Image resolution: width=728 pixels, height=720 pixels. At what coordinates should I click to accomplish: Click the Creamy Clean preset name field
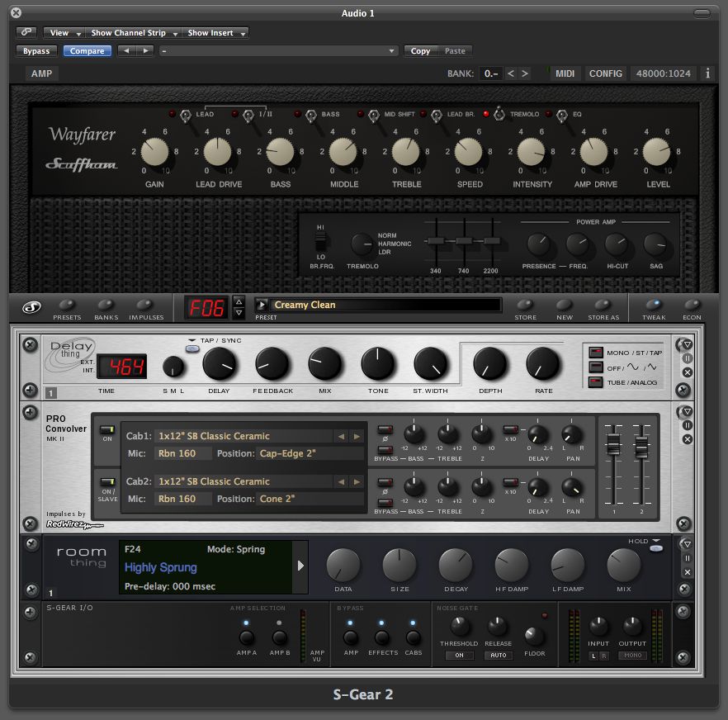(x=385, y=305)
